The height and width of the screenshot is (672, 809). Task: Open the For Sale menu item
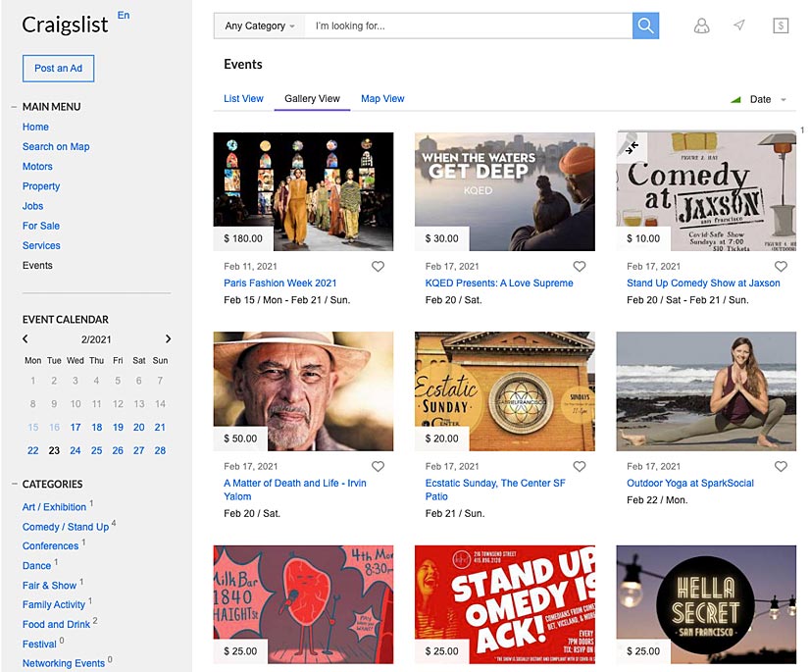pos(41,226)
